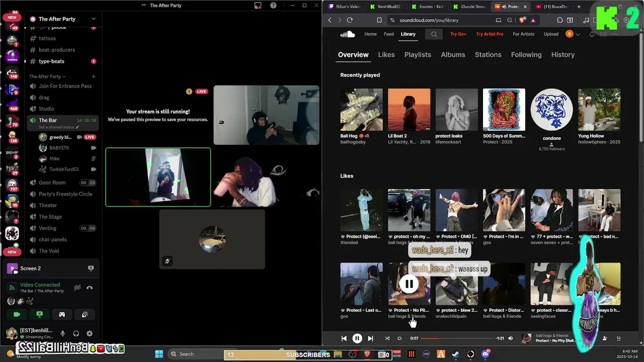Click the SoundCloud logo

[x=347, y=34]
